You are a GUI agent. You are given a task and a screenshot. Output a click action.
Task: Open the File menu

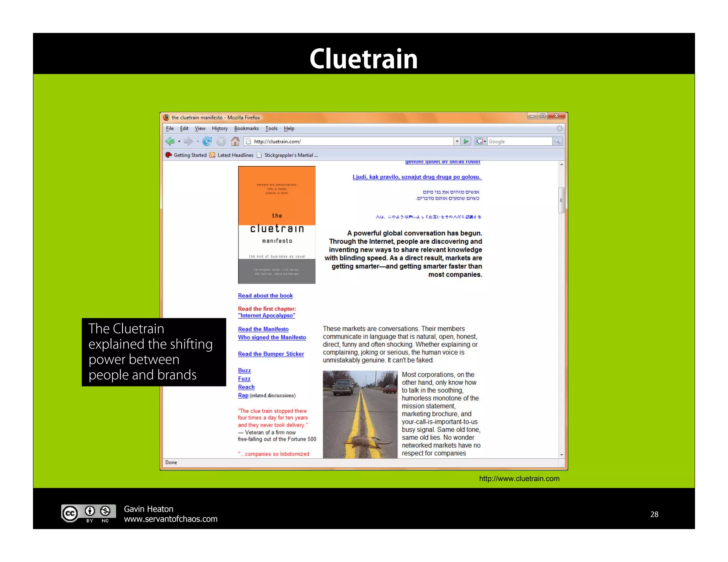coord(170,128)
